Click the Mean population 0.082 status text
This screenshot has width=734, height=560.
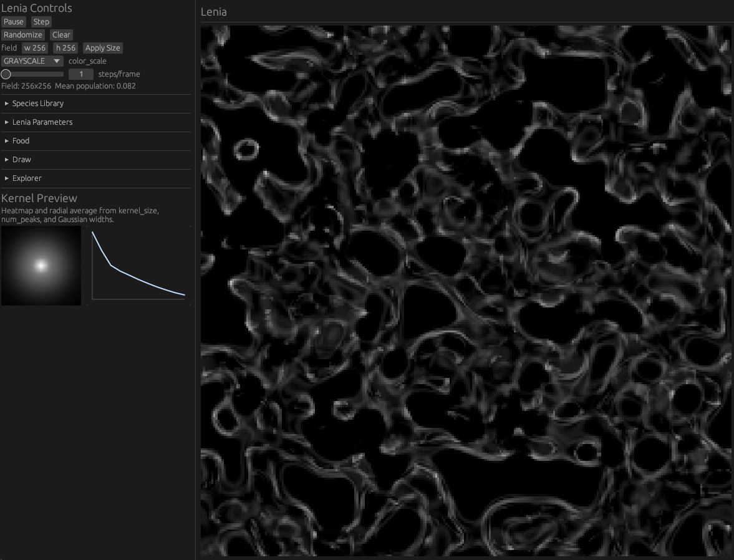coord(95,86)
